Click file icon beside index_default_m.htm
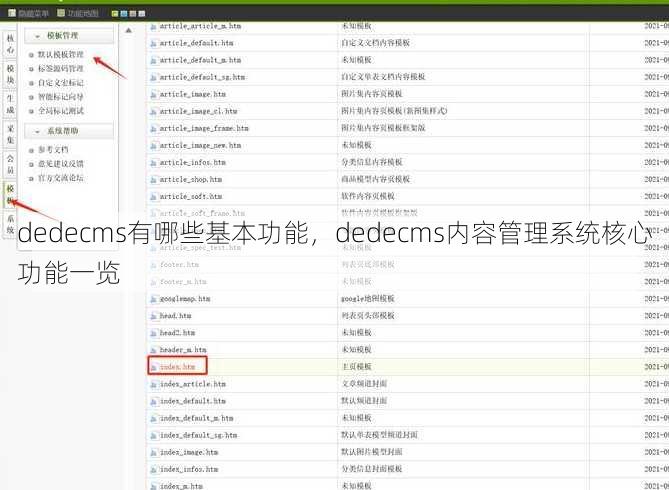This screenshot has height=490, width=669. point(154,418)
